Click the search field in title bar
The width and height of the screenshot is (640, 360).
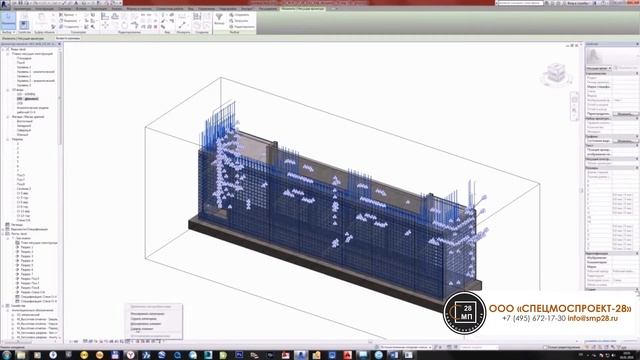tap(520, 3)
